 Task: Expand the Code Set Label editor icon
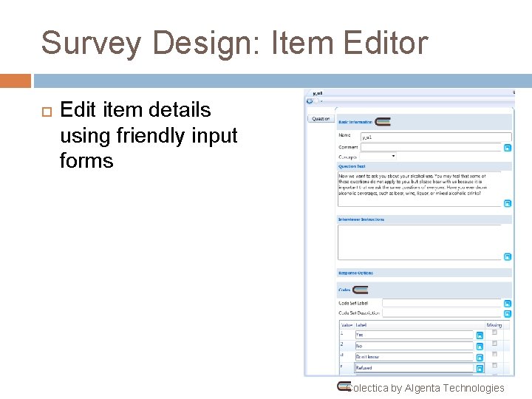507,304
